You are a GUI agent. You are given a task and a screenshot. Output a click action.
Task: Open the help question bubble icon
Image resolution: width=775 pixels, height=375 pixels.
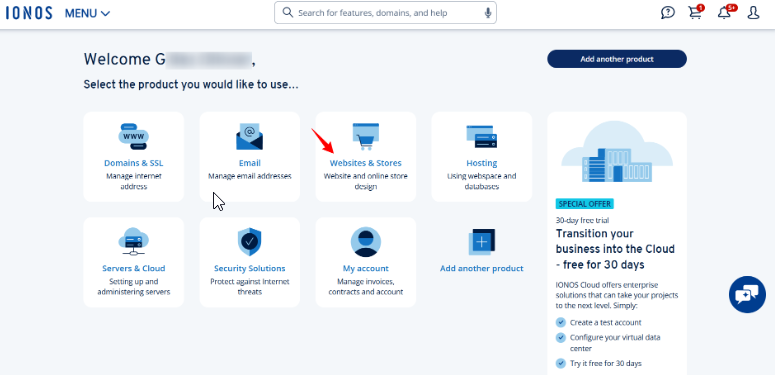668,12
